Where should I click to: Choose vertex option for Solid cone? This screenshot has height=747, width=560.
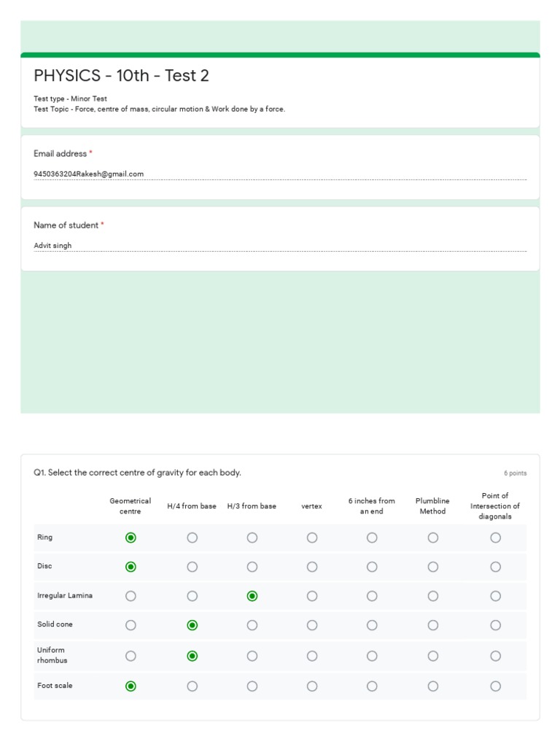point(312,625)
